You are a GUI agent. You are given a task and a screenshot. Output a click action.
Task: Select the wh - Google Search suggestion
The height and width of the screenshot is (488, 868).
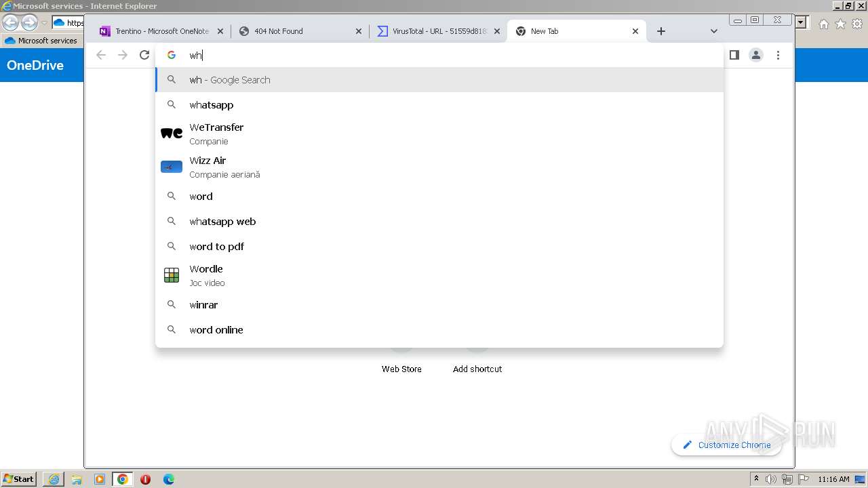tap(439, 80)
